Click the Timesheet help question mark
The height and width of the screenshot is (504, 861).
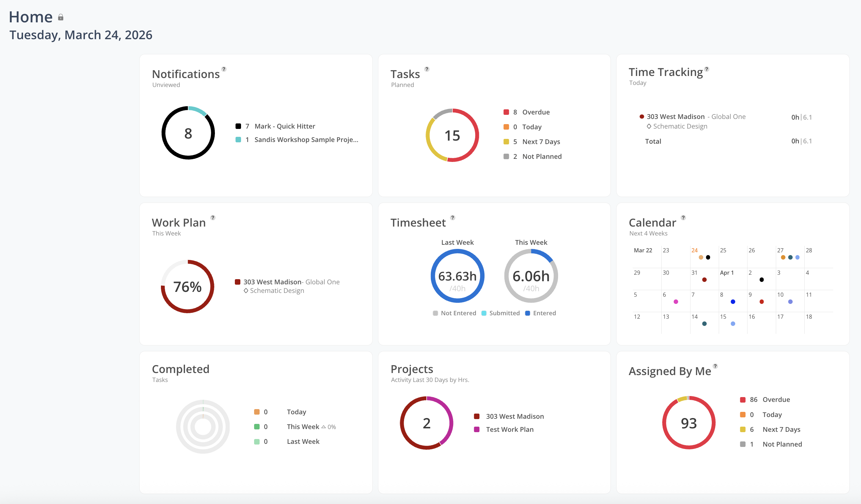(453, 218)
